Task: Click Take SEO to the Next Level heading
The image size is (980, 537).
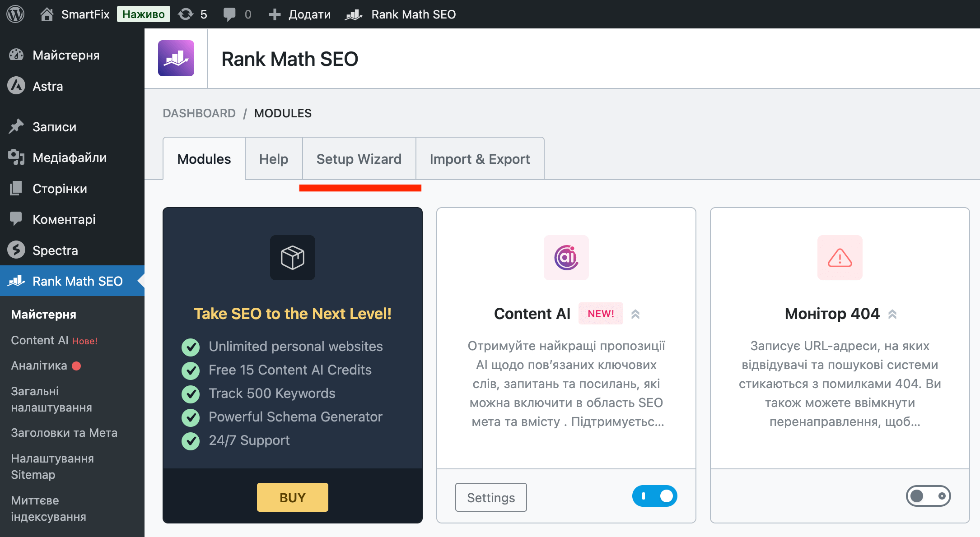Action: point(293,314)
